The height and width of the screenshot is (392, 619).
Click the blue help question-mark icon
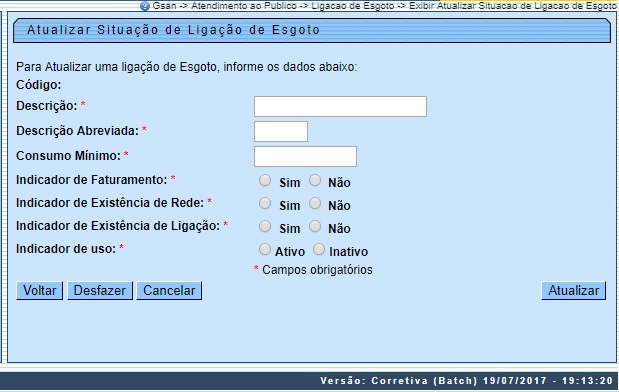[145, 6]
